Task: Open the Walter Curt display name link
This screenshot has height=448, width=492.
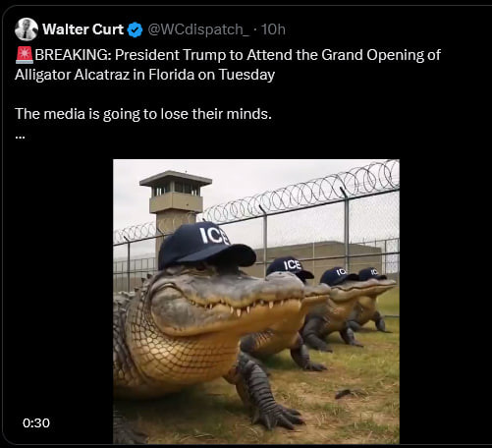Action: click(82, 29)
